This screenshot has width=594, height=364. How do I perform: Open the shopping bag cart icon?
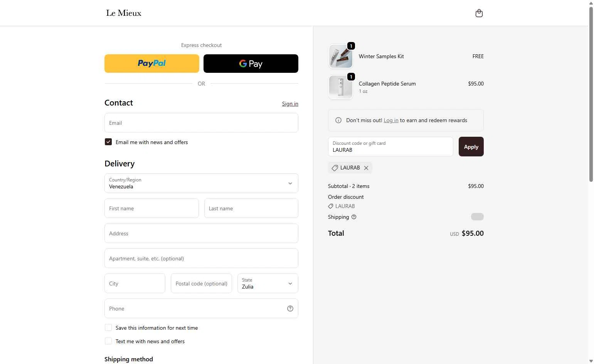tap(479, 13)
